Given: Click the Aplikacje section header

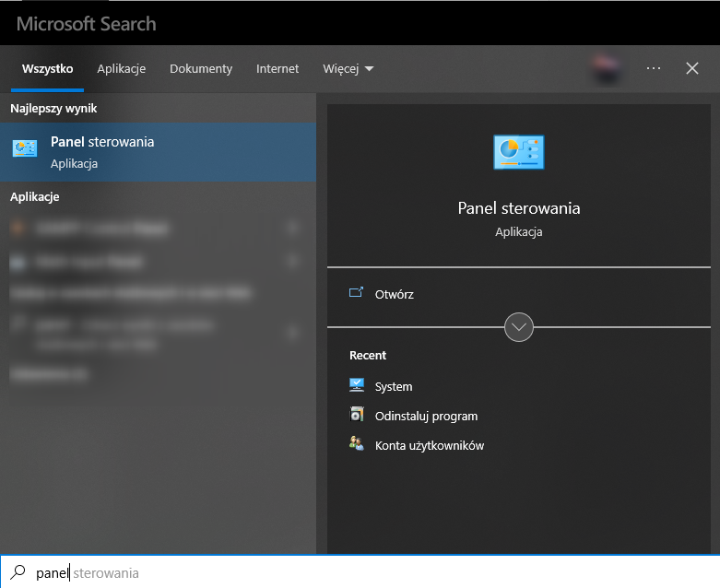Looking at the screenshot, I should point(34,197).
